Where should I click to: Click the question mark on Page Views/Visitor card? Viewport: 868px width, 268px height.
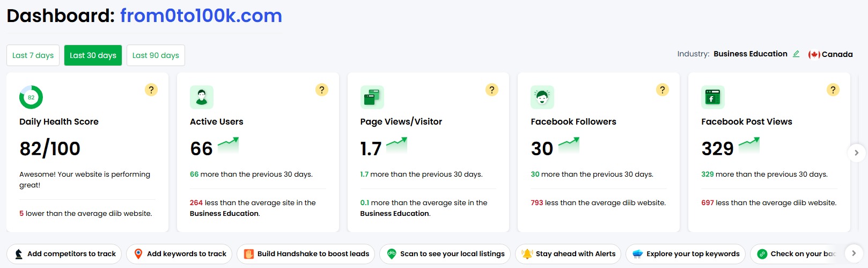tap(492, 90)
